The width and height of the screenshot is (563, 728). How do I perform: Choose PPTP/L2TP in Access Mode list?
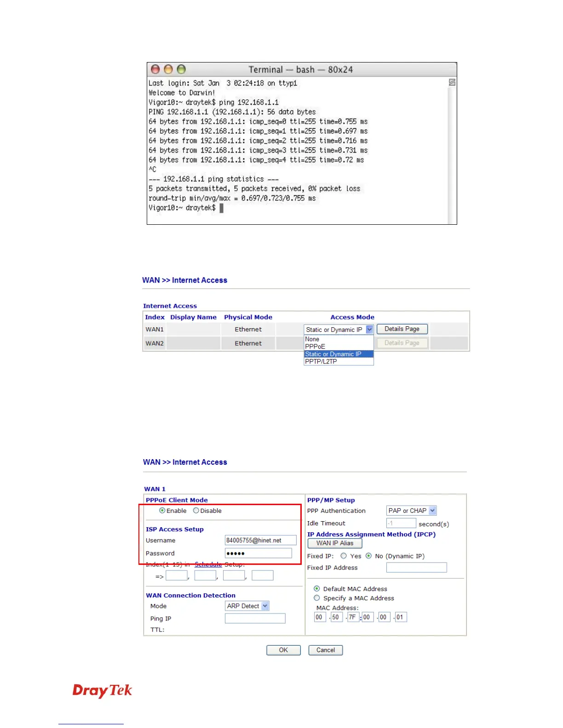[x=321, y=361]
